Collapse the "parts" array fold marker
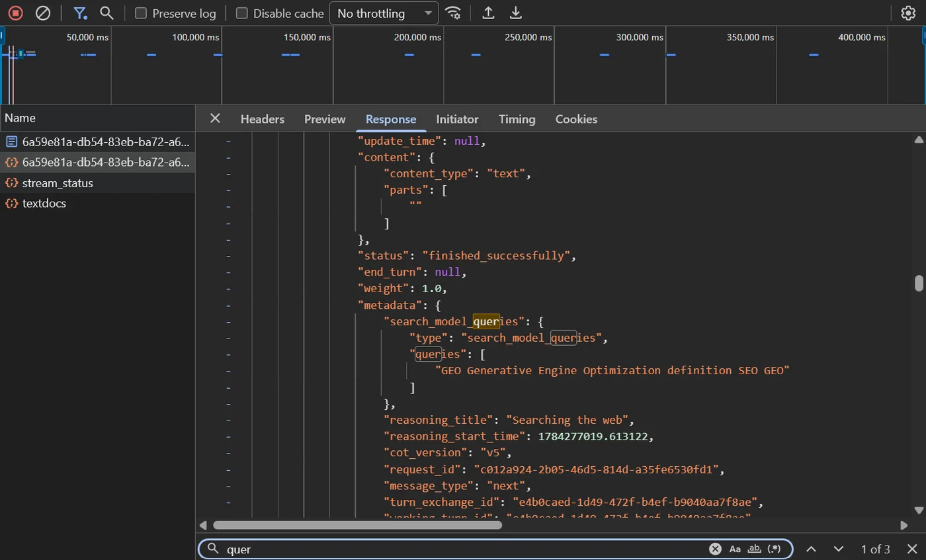Screen dimensions: 926x560 point(228,190)
